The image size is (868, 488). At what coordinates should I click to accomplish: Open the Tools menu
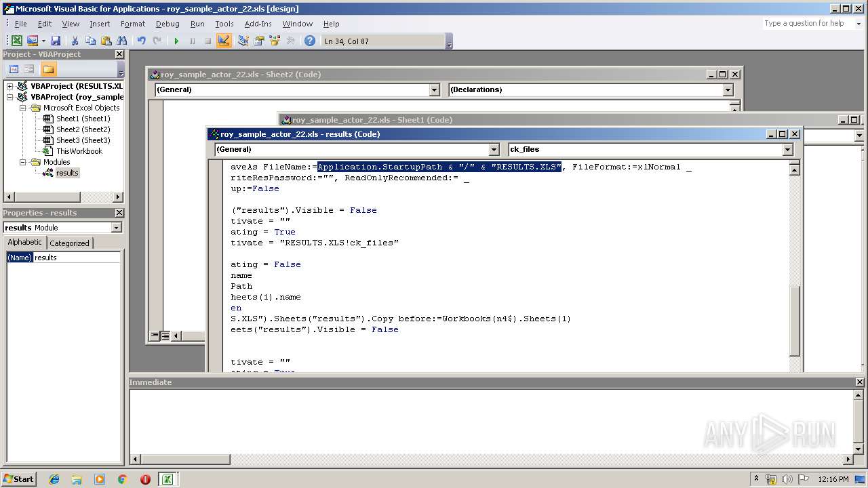(224, 24)
